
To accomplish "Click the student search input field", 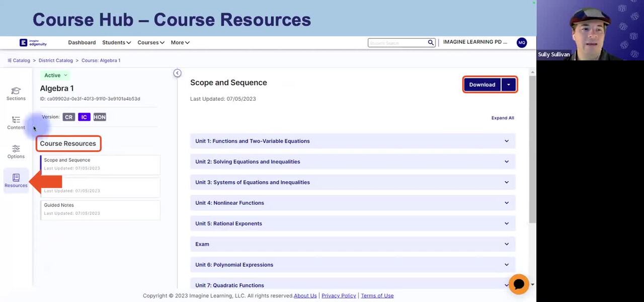I will pyautogui.click(x=397, y=43).
